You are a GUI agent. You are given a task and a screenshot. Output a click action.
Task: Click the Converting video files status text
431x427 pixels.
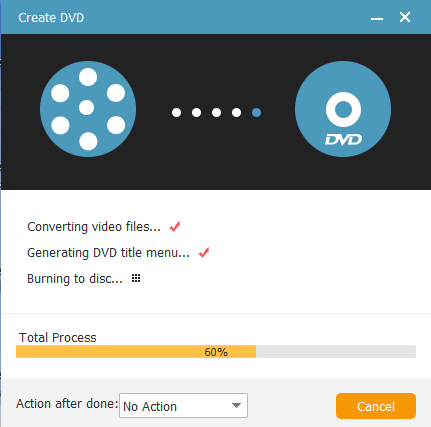94,227
